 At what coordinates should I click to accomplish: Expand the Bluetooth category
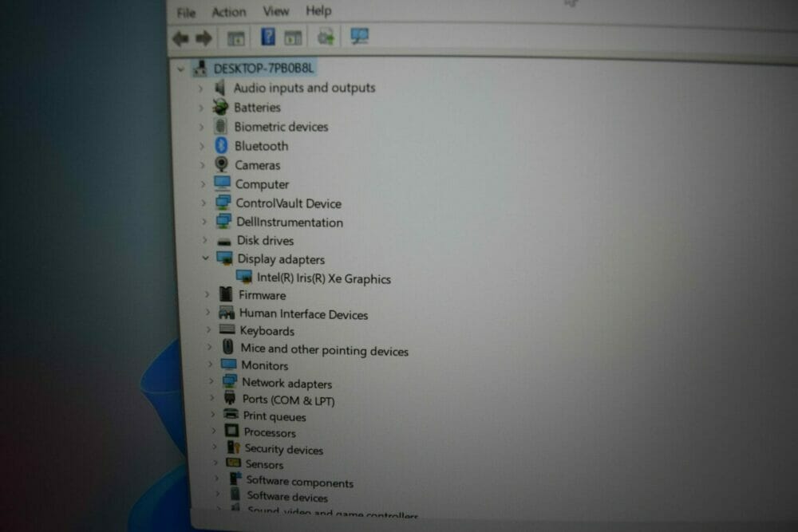point(202,147)
